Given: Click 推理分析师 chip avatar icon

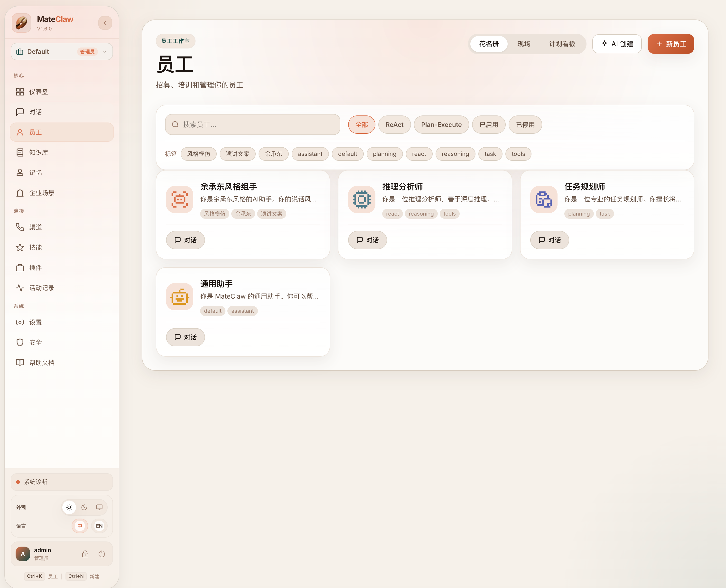Looking at the screenshot, I should coord(362,199).
